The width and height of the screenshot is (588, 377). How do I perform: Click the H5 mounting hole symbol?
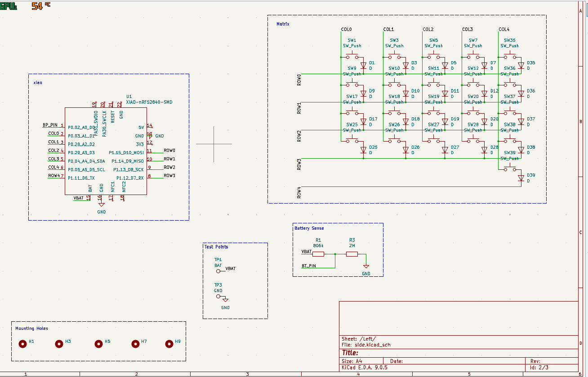point(99,344)
